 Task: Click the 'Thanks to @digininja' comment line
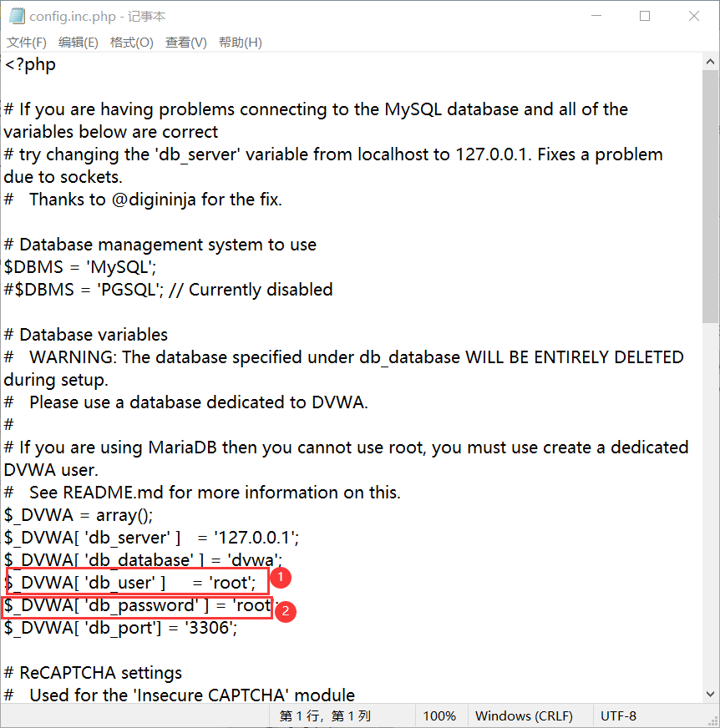pyautogui.click(x=143, y=200)
